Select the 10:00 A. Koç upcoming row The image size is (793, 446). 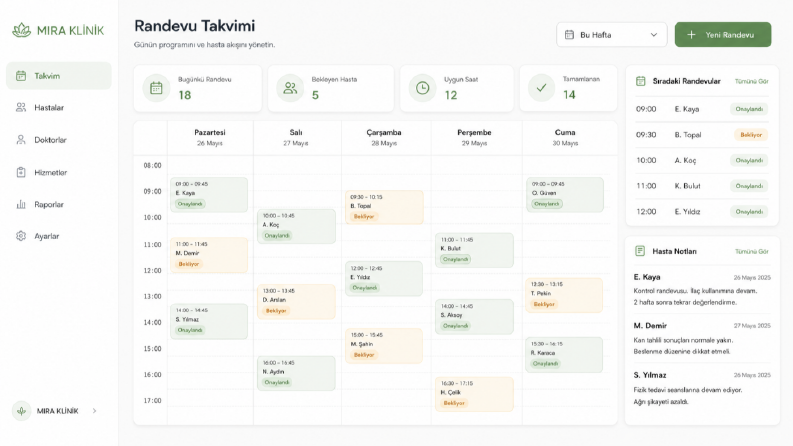click(x=702, y=160)
